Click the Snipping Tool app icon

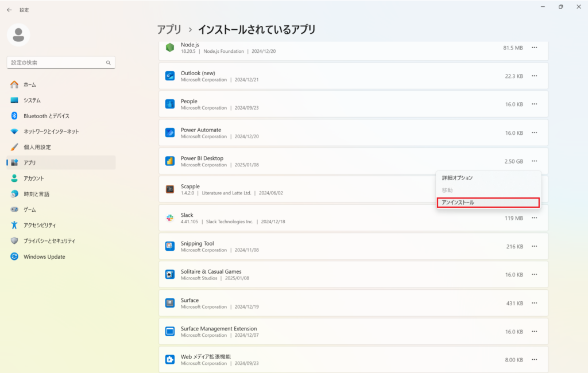pos(170,246)
